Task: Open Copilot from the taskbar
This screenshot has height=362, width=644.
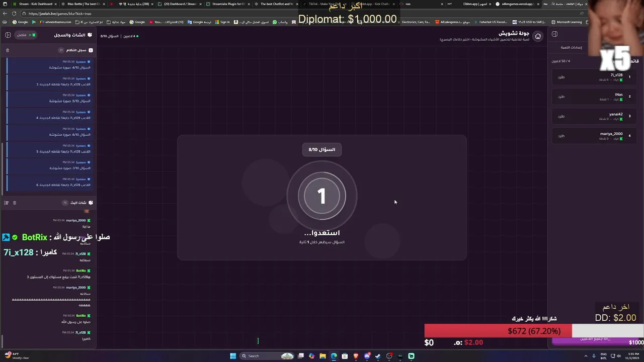Action: point(311,356)
